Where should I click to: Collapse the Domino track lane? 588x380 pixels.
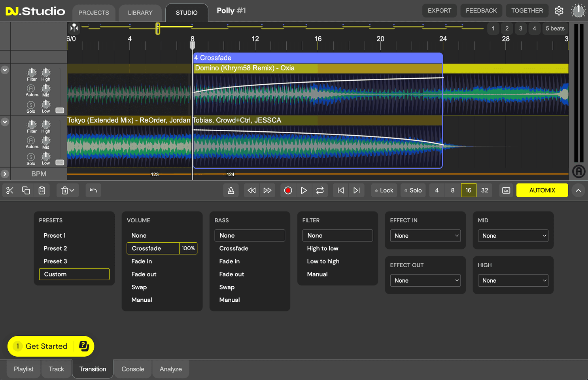click(5, 70)
